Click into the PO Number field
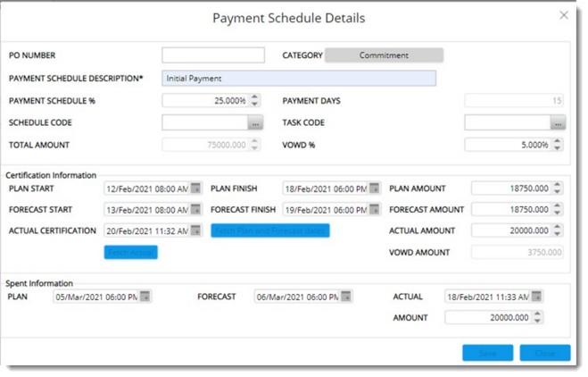 [213, 55]
